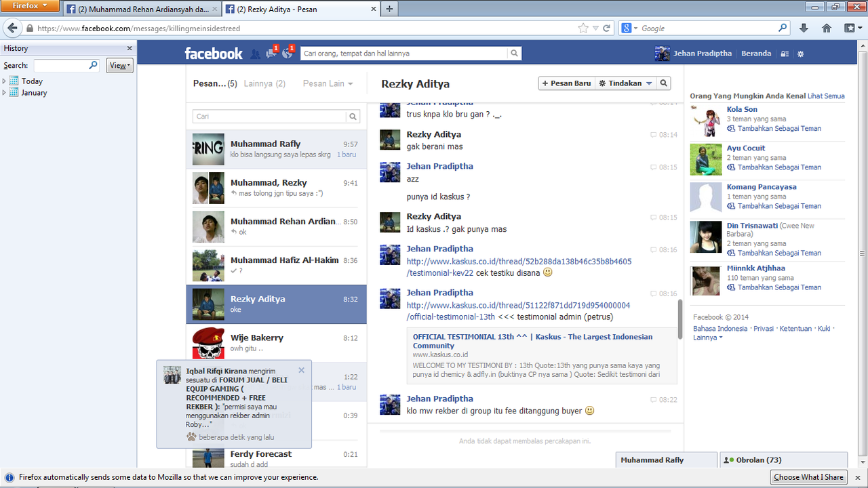Open Google search engine selector dropdown
This screenshot has width=868, height=488.
(x=628, y=28)
